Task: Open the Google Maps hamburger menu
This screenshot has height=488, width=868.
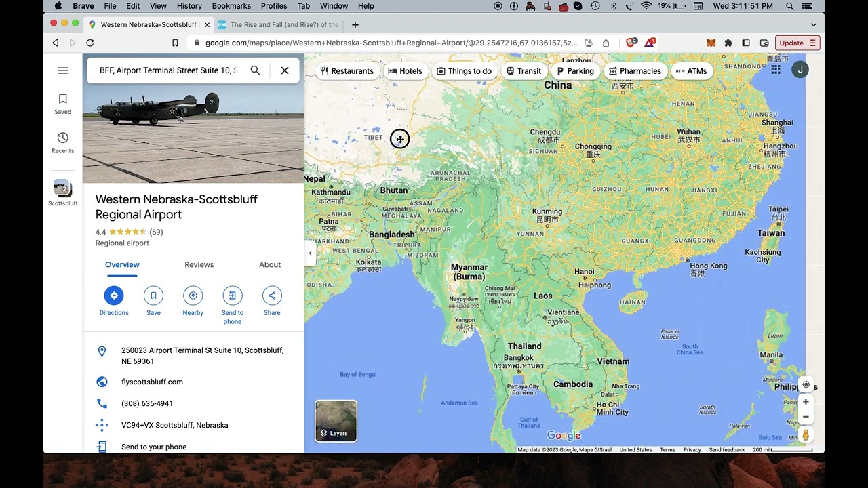Action: 63,70
